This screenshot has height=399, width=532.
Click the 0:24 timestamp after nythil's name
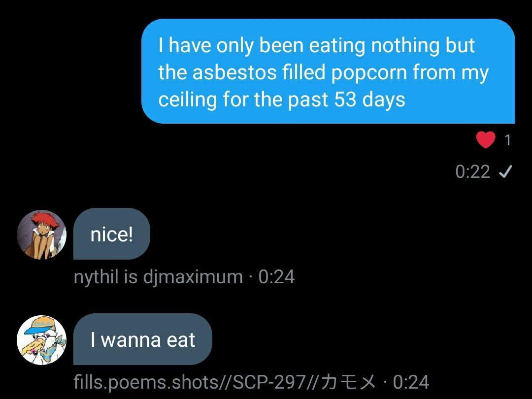[x=276, y=277]
